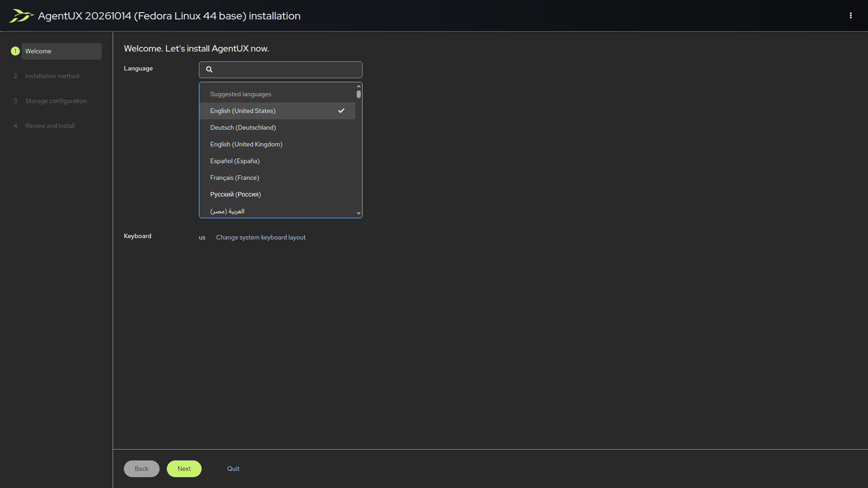Go to Installation method step

tap(52, 76)
